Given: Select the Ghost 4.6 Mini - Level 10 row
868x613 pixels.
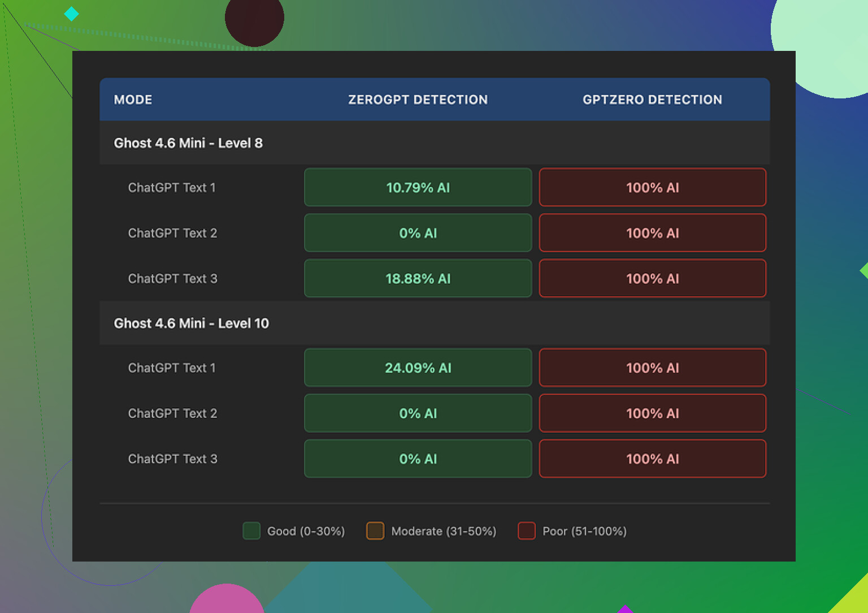Looking at the screenshot, I should coord(192,323).
